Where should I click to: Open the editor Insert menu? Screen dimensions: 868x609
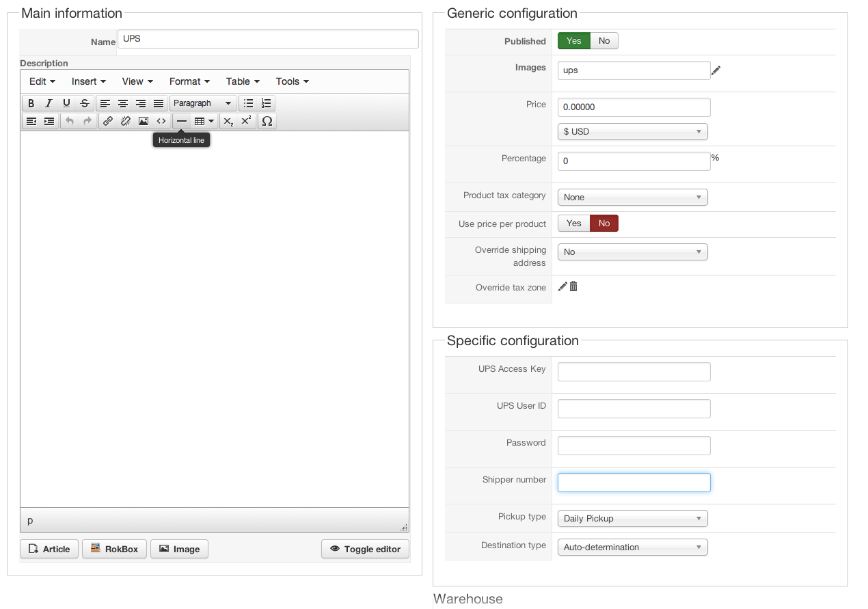[89, 81]
